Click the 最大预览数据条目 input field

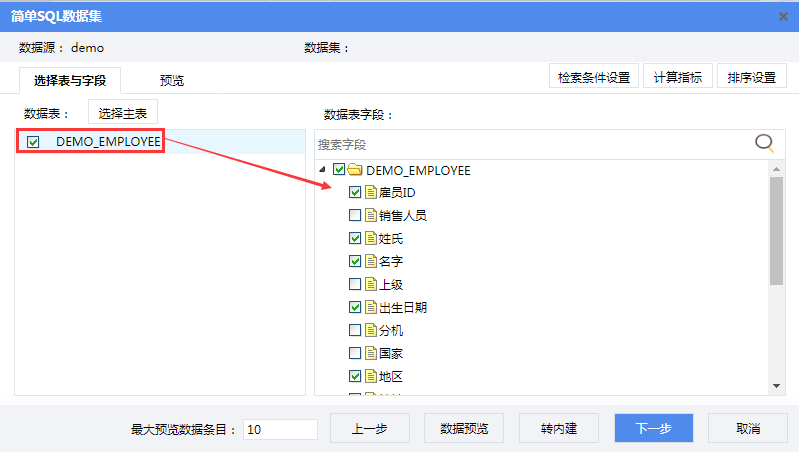280,429
